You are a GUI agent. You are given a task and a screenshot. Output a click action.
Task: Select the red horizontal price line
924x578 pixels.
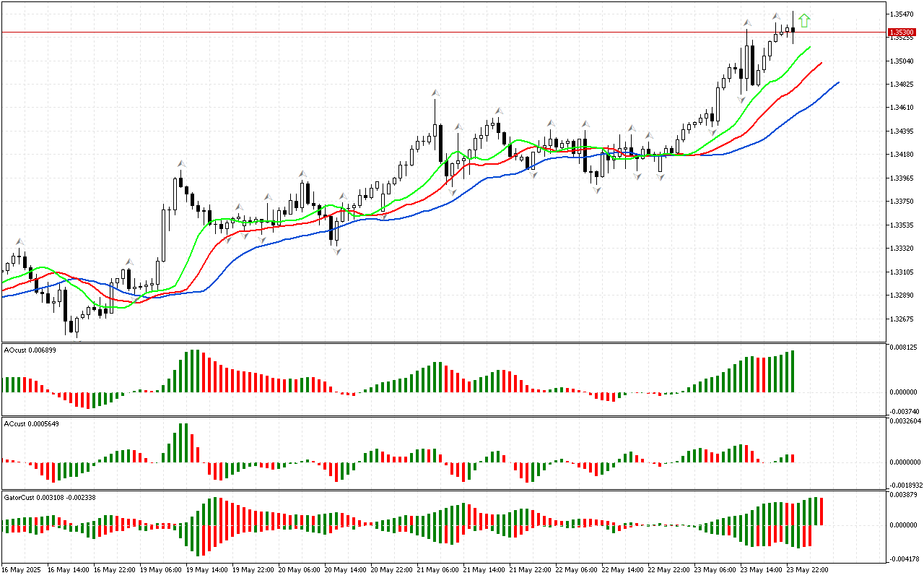[x=433, y=33]
